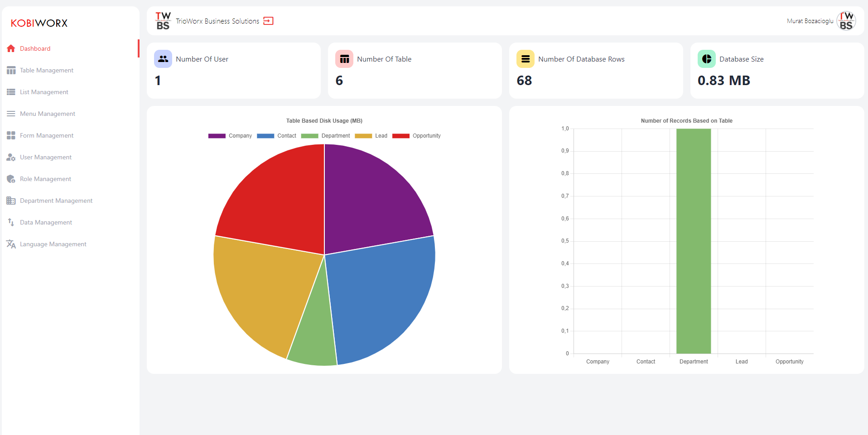Click the Number Of Database Rows label
868x435 pixels.
coord(581,59)
